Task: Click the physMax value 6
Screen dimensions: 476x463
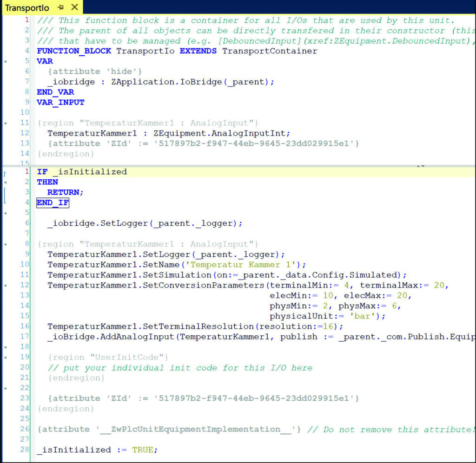Action: click(394, 306)
